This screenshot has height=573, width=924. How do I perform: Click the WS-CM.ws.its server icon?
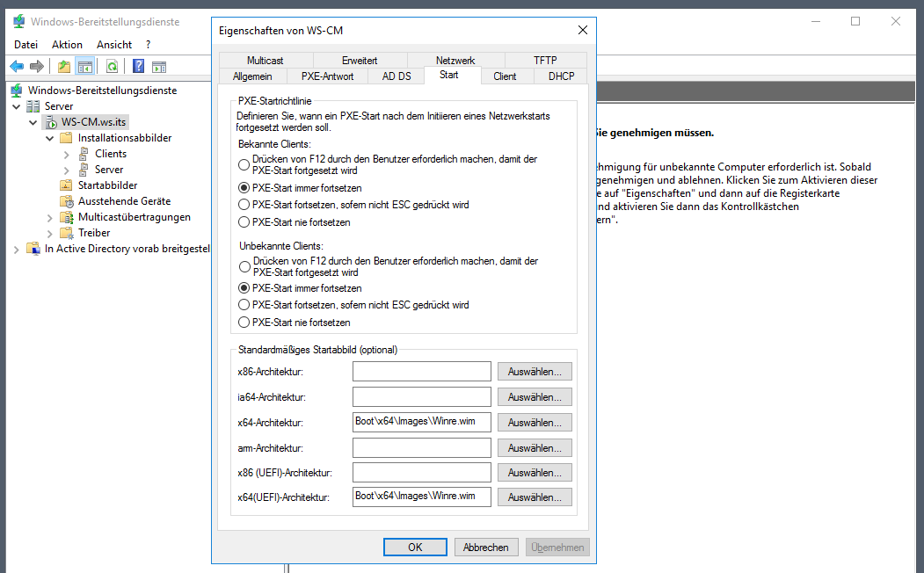pyautogui.click(x=51, y=122)
